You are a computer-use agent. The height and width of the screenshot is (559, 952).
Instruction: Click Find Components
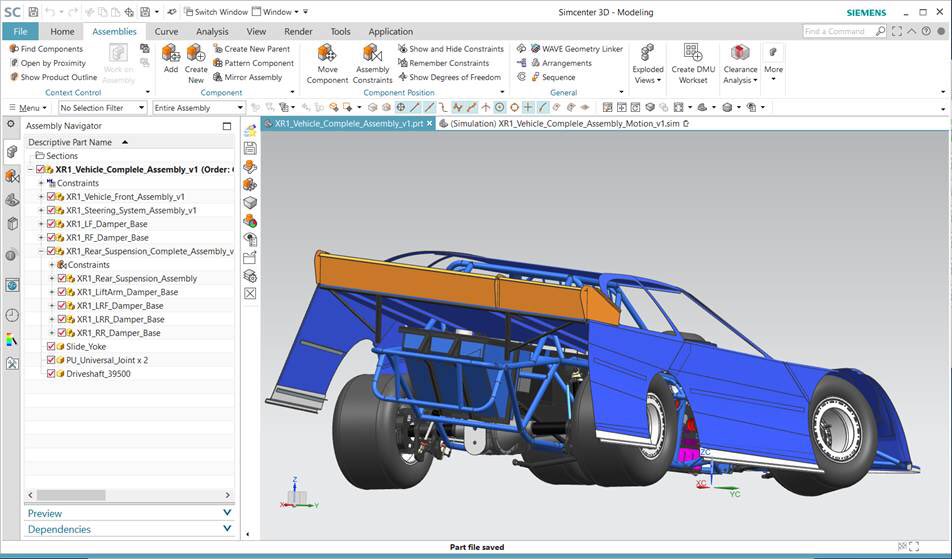pos(46,49)
